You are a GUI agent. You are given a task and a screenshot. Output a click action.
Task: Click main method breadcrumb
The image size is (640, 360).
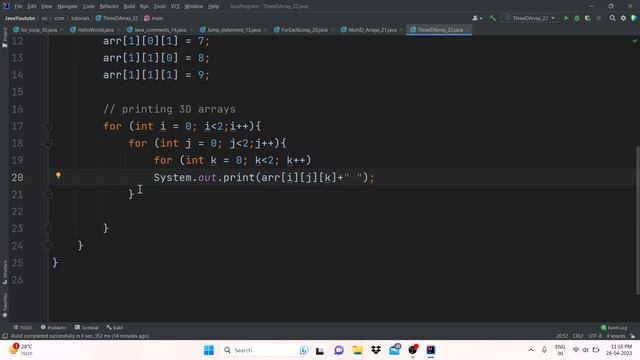(153, 18)
